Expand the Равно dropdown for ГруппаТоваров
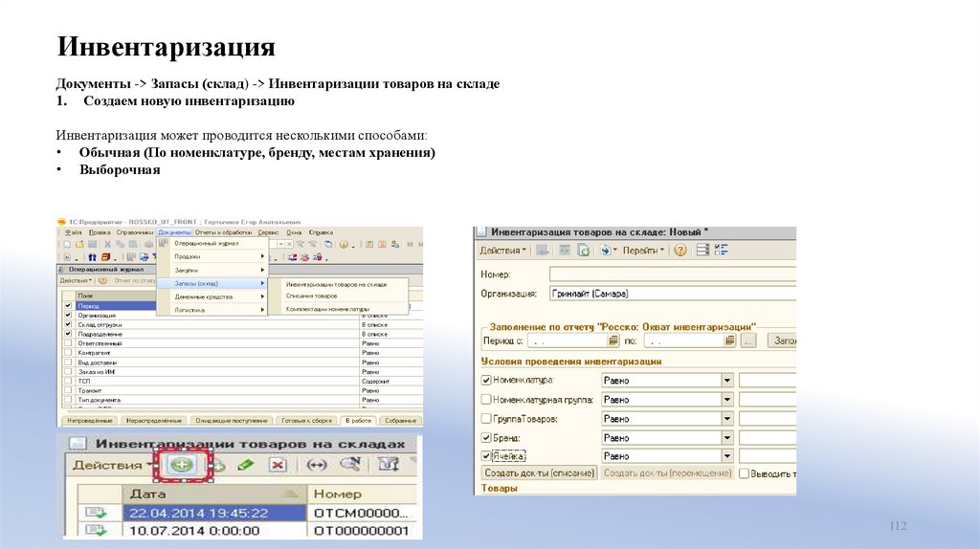 click(727, 419)
